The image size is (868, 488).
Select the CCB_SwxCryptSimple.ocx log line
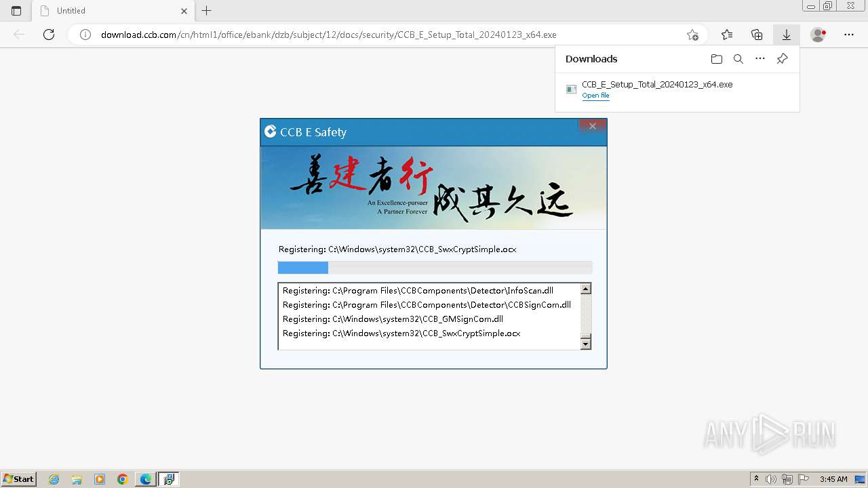401,333
